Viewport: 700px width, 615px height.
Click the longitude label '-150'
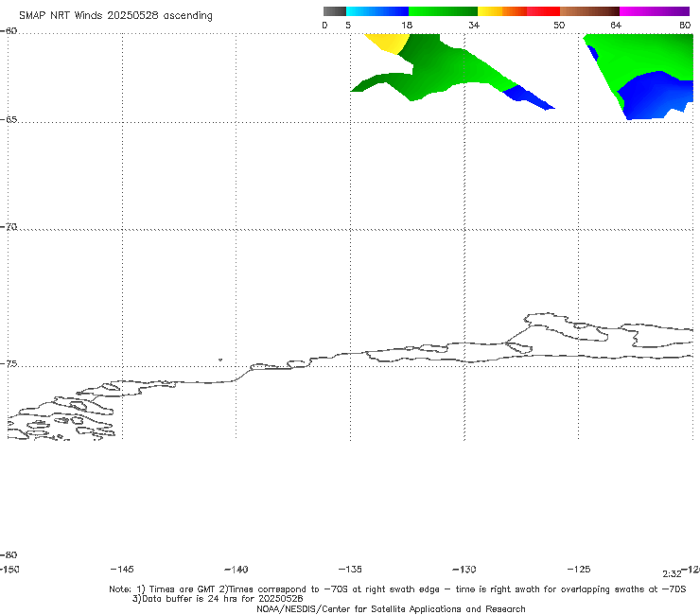[x=9, y=570]
